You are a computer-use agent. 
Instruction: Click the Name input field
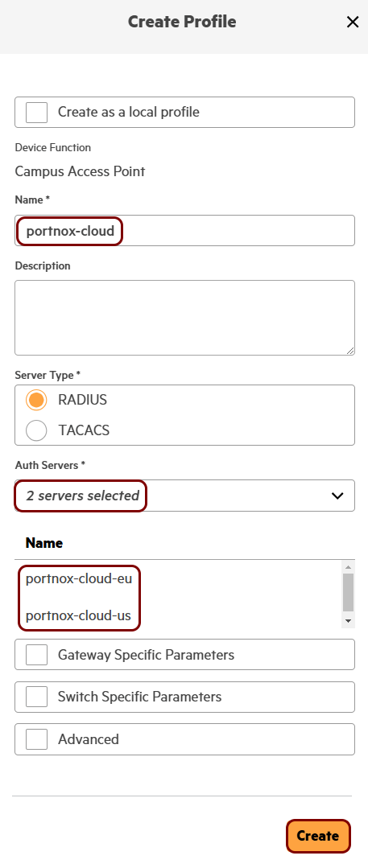tap(184, 231)
